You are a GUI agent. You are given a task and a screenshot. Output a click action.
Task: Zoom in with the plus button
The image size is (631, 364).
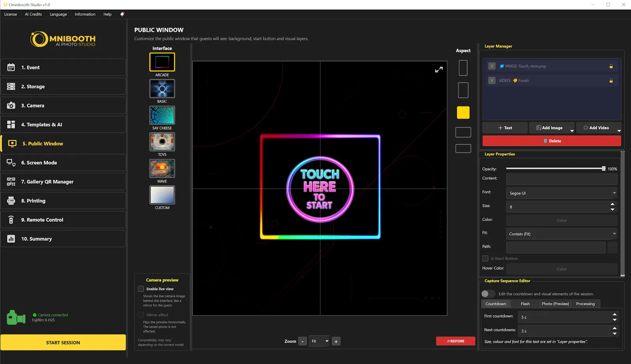(336, 342)
